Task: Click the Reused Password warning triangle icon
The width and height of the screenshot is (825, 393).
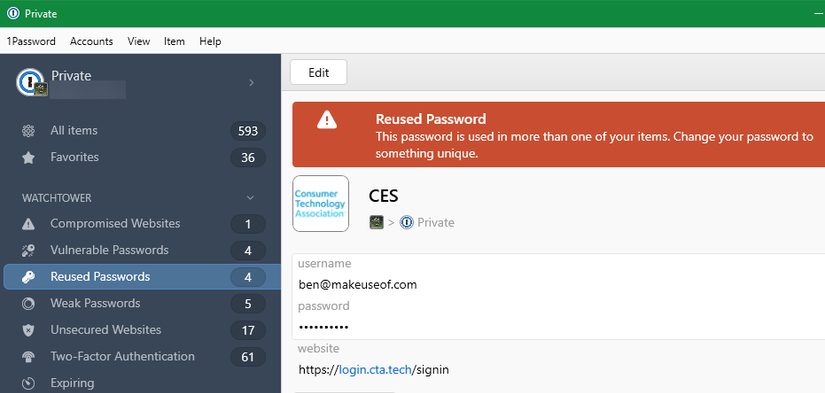Action: click(327, 120)
